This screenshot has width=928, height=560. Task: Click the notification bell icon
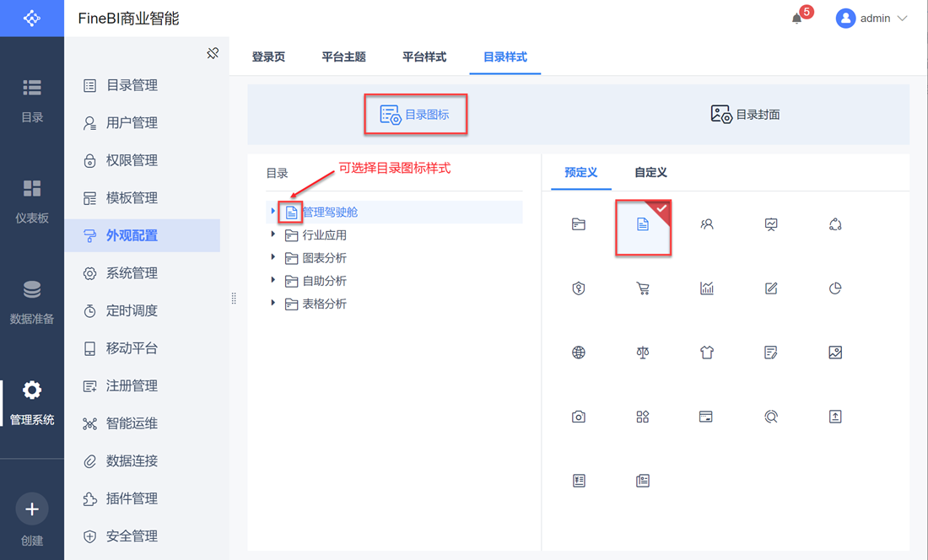point(796,19)
